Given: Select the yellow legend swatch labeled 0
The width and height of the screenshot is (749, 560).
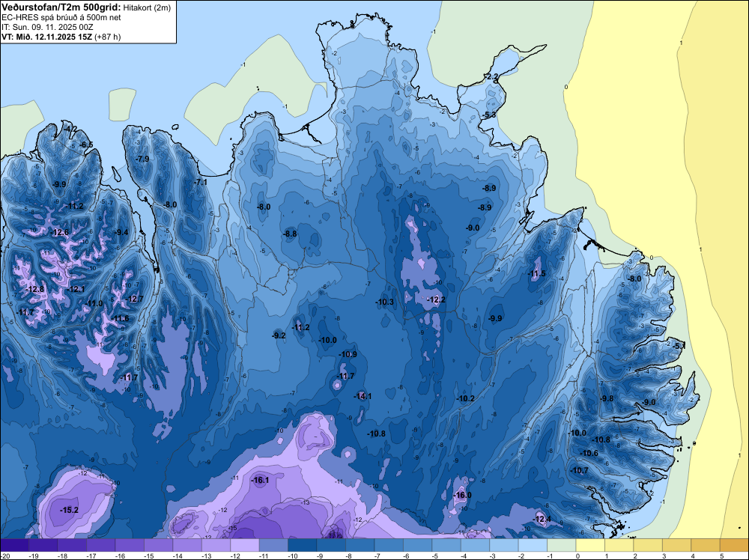Looking at the screenshot, I should [x=590, y=545].
